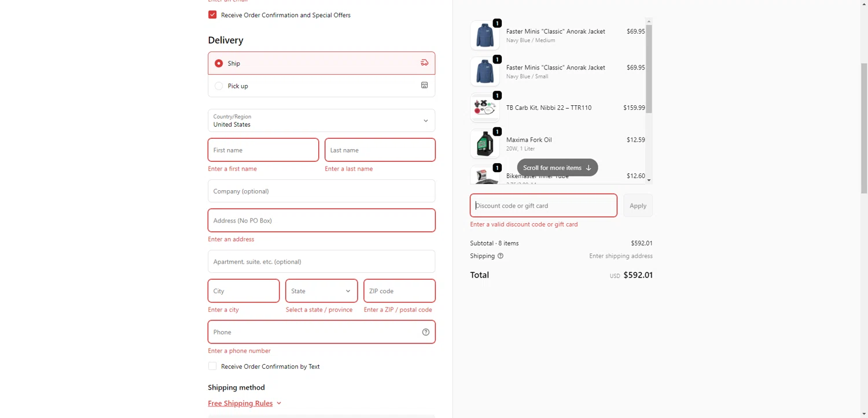Click the Select a state / province error
The image size is (868, 418).
click(x=319, y=310)
